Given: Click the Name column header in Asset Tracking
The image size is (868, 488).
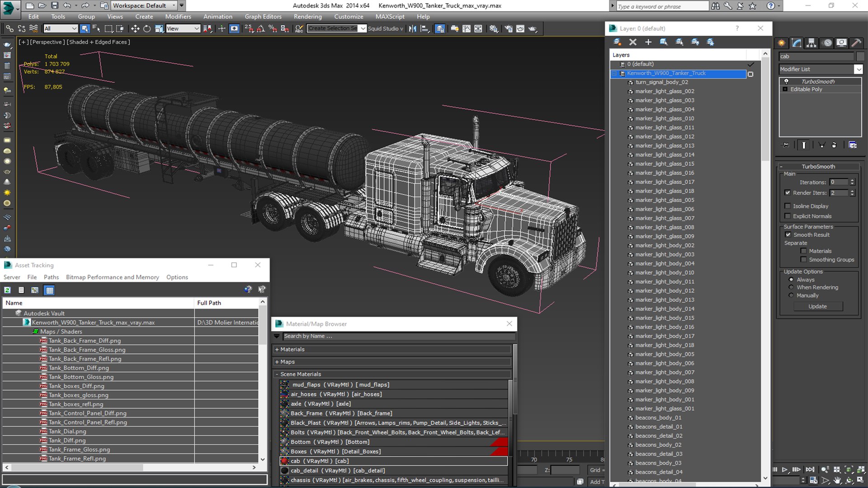Looking at the screenshot, I should point(99,303).
